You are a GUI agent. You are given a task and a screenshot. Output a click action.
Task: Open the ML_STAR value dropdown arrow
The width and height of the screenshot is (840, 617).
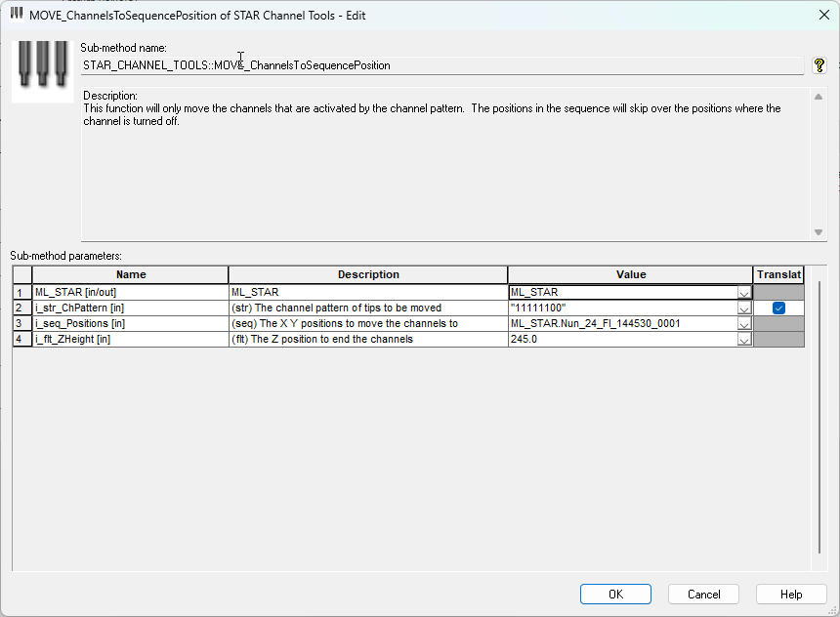pyautogui.click(x=743, y=293)
